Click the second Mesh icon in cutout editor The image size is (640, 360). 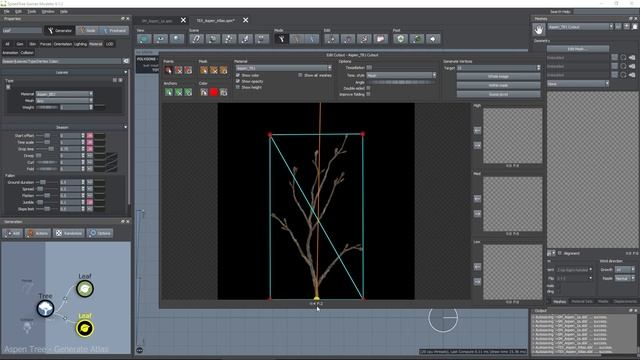pos(213,70)
